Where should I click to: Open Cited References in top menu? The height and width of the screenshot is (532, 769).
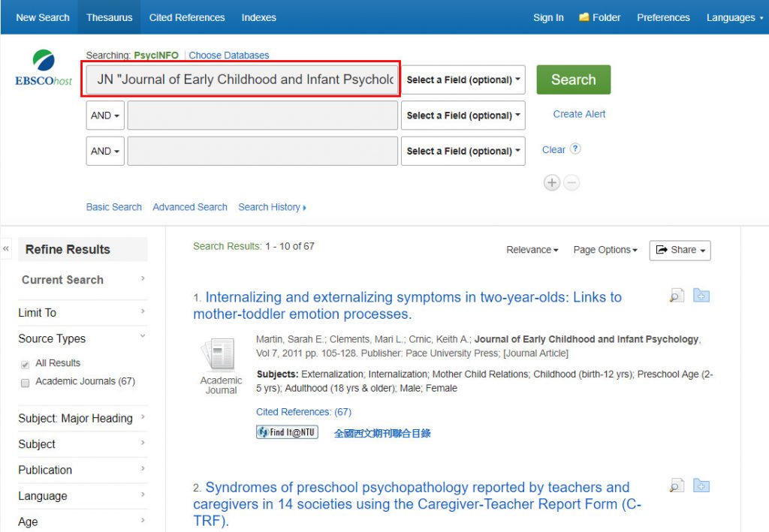(187, 18)
